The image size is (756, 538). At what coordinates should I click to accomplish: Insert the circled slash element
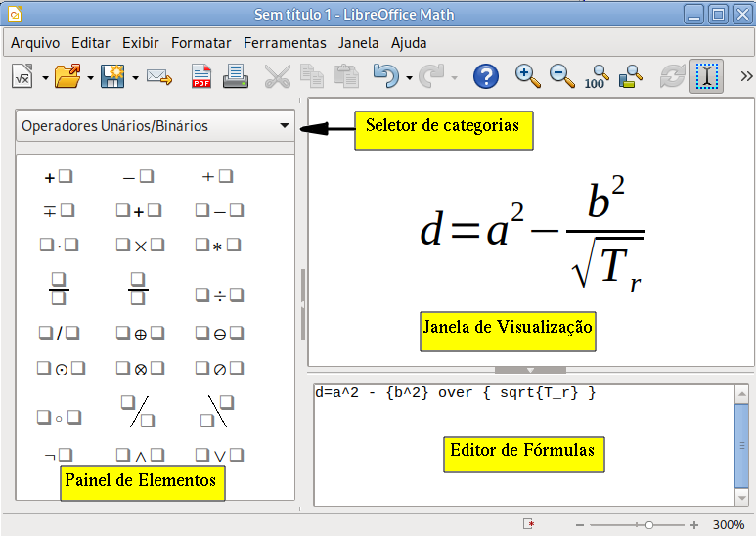pos(219,369)
